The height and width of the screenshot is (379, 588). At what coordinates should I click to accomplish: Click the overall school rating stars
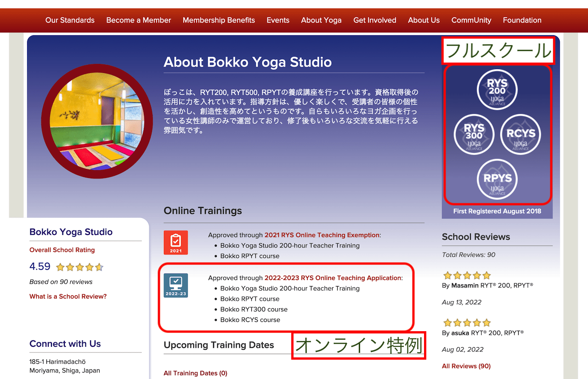79,267
